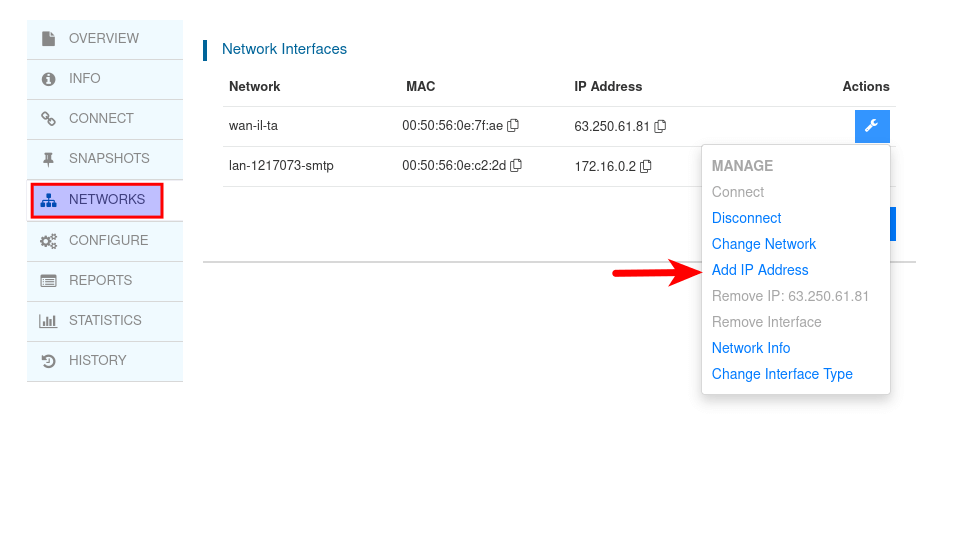Click the Connect link icon
The image size is (957, 534).
click(x=48, y=119)
